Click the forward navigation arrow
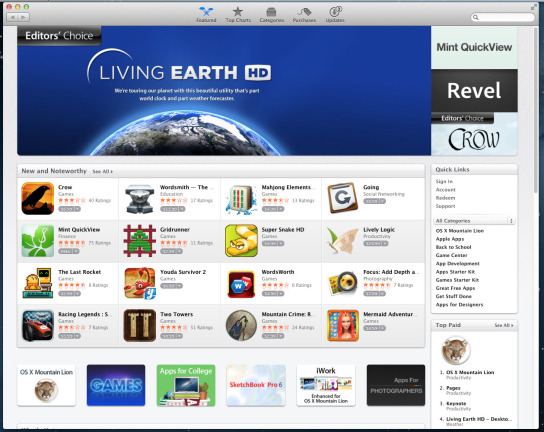Image resolution: width=544 pixels, height=432 pixels. tap(24, 17)
